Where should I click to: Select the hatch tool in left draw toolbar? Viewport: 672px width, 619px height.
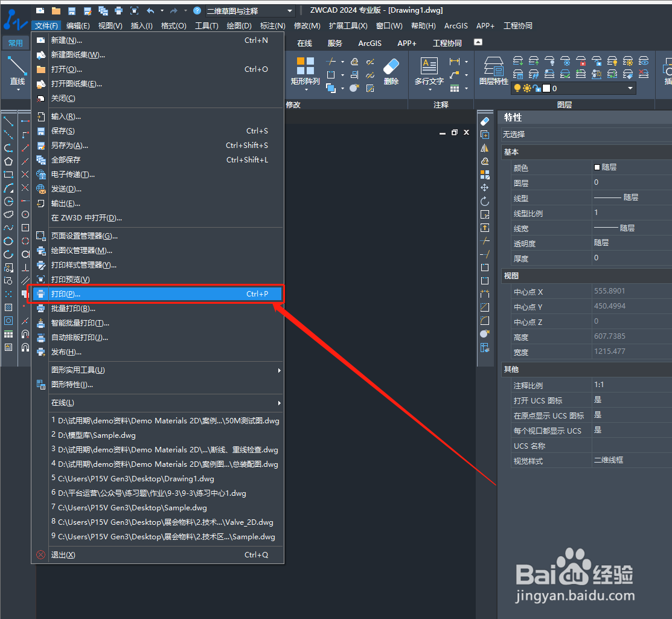click(8, 307)
